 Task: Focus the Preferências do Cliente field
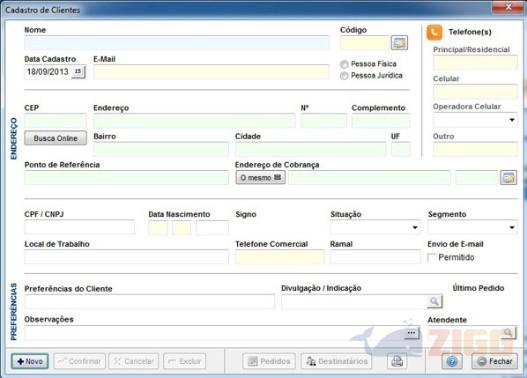[x=149, y=302]
